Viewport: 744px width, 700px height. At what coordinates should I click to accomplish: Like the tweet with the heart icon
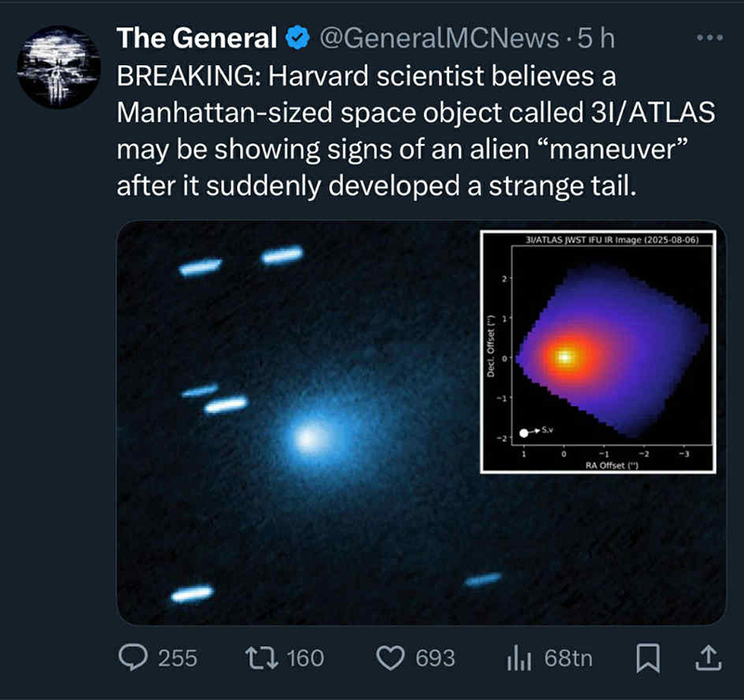pos(389,658)
